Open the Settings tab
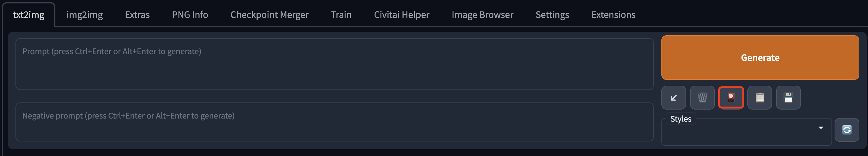This screenshot has height=156, width=868. pos(552,15)
